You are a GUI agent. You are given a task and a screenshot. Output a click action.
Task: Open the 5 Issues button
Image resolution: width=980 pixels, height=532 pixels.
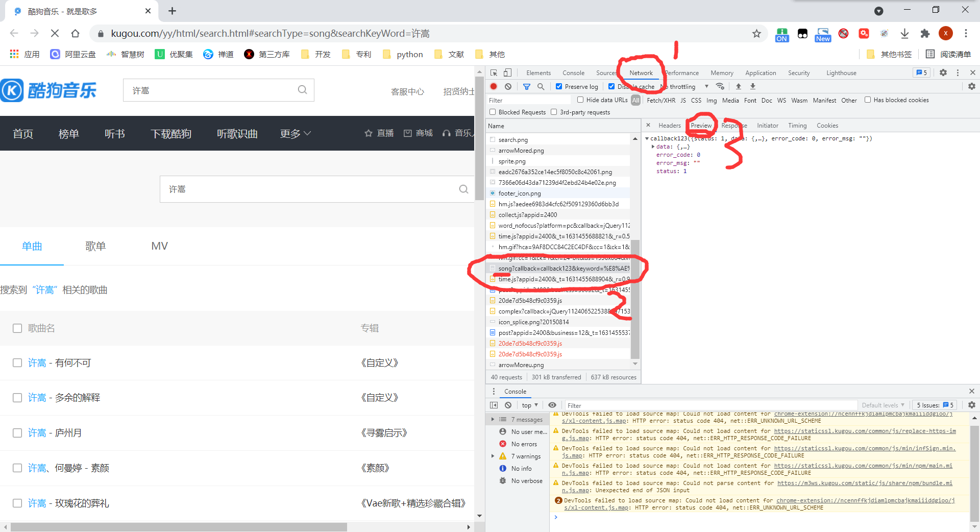tap(934, 405)
